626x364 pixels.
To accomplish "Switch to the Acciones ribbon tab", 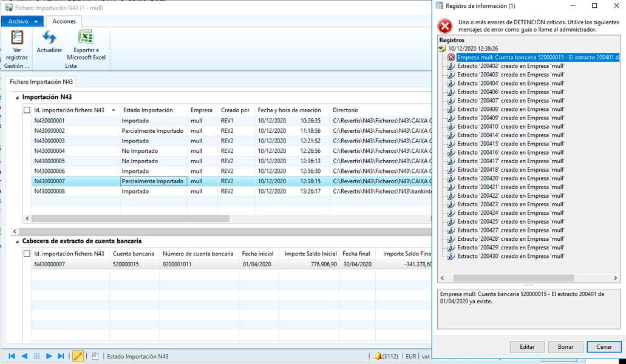I will point(64,22).
